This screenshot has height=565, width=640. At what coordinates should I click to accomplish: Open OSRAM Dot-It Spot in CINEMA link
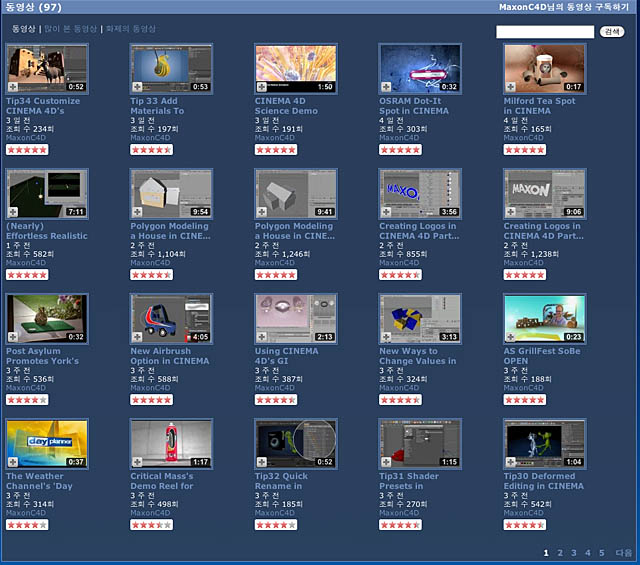click(x=414, y=106)
